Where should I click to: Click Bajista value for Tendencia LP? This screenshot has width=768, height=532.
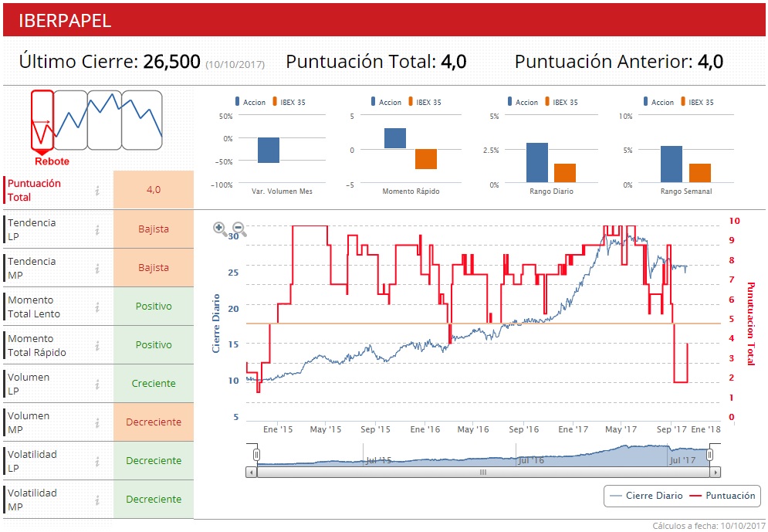[x=154, y=229]
